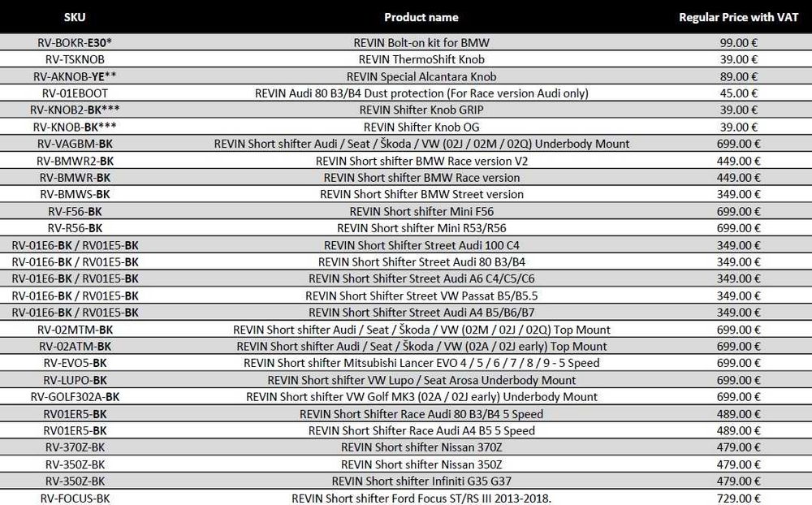Click the RV-LUPO-BK SKU cell
The image size is (812, 505).
[75, 380]
